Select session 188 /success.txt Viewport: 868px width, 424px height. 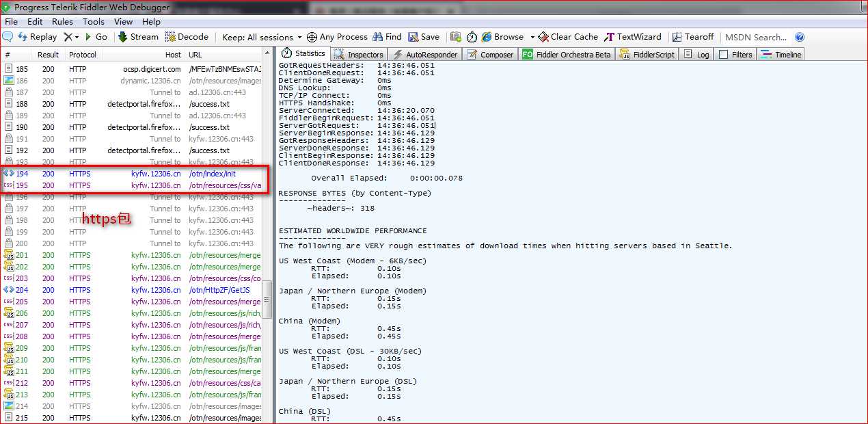(x=131, y=104)
